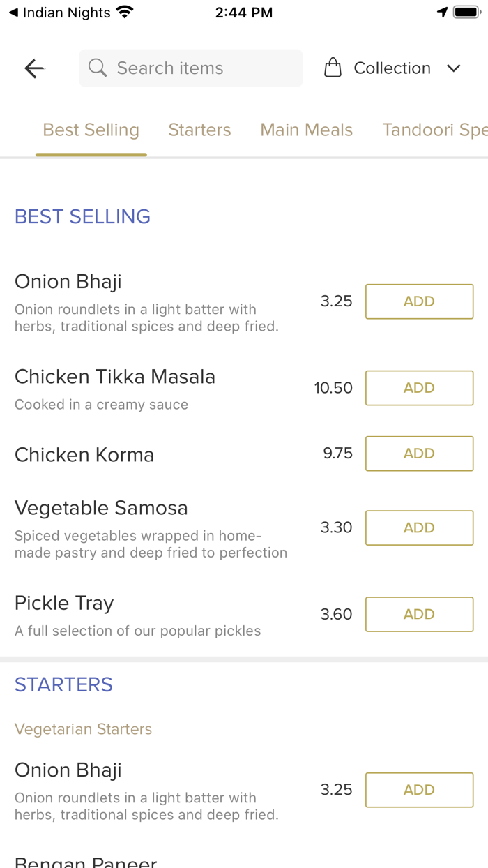Switch to the Starters tab

pos(199,130)
